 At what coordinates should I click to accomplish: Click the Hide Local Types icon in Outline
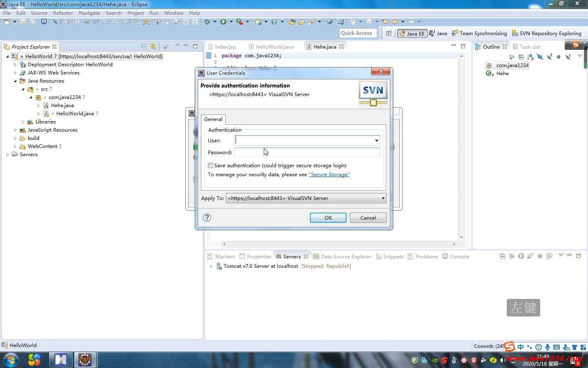coord(568,57)
